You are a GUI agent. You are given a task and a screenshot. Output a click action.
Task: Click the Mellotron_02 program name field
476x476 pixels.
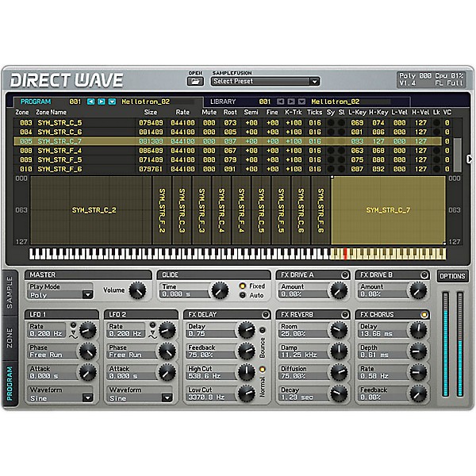point(158,102)
